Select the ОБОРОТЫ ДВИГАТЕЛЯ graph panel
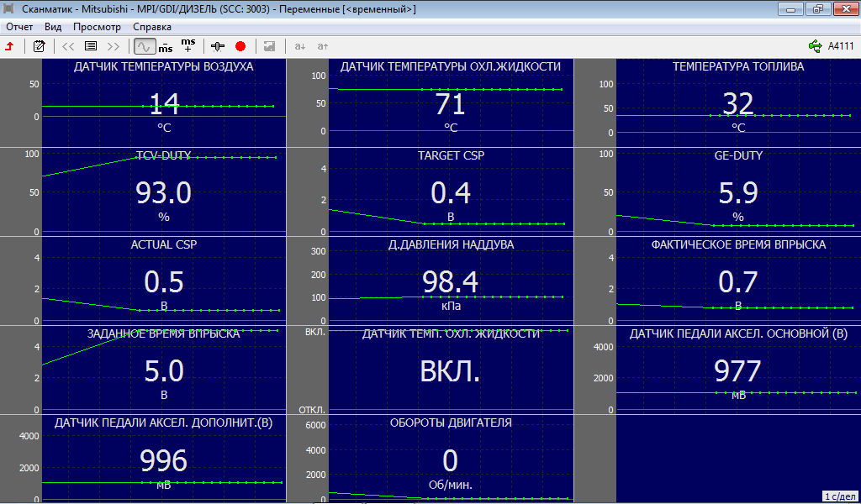 click(450, 459)
